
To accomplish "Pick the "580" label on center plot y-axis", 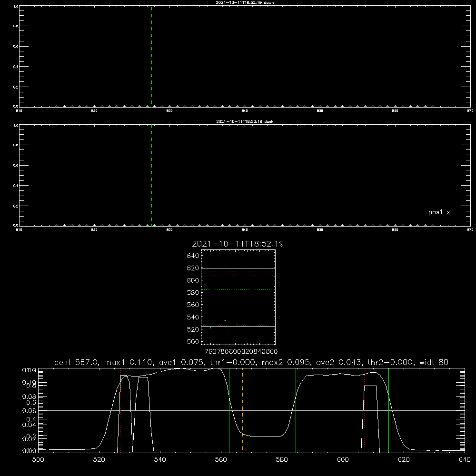I will [193, 293].
